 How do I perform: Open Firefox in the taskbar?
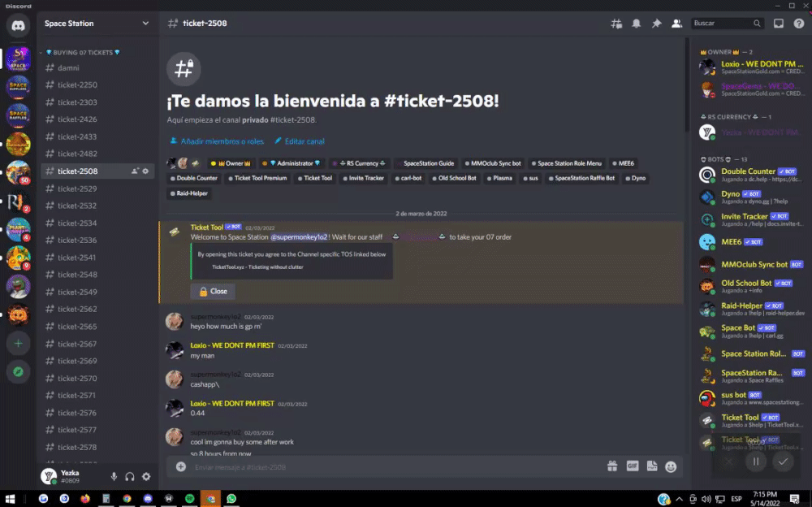(85, 499)
